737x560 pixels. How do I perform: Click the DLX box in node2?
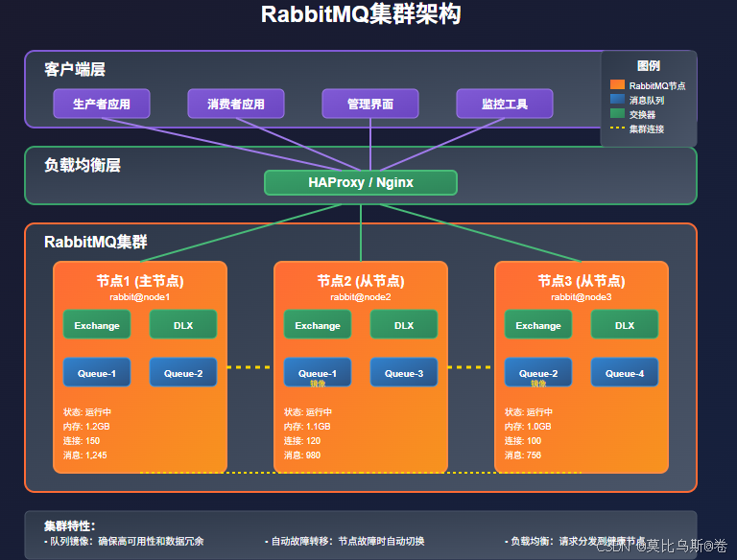(404, 325)
